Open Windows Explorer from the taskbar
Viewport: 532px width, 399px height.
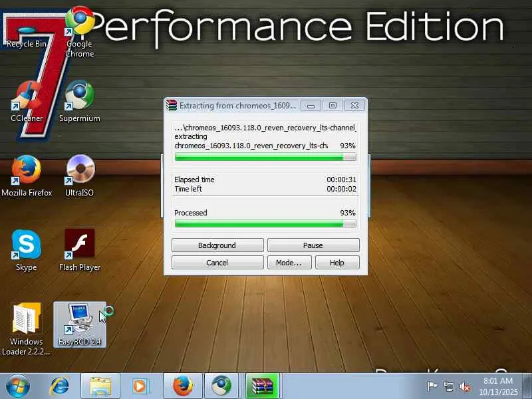tap(100, 386)
